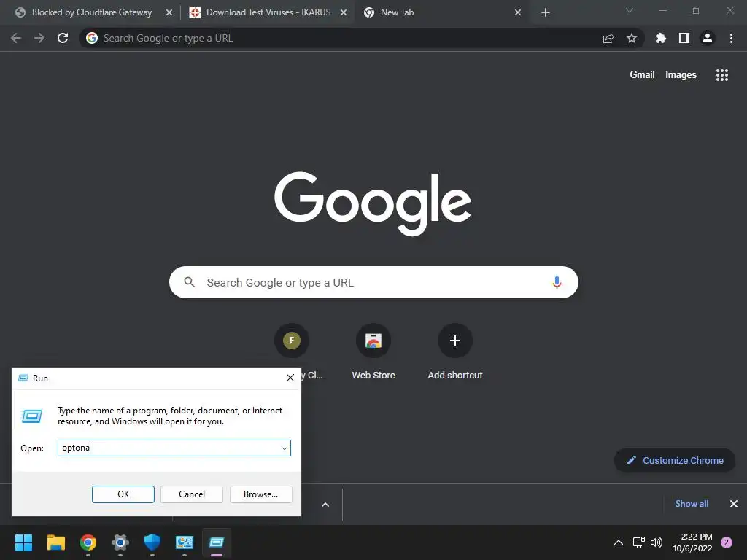Click Browse... in the Run dialog
The height and width of the screenshot is (560, 747).
[x=260, y=494]
